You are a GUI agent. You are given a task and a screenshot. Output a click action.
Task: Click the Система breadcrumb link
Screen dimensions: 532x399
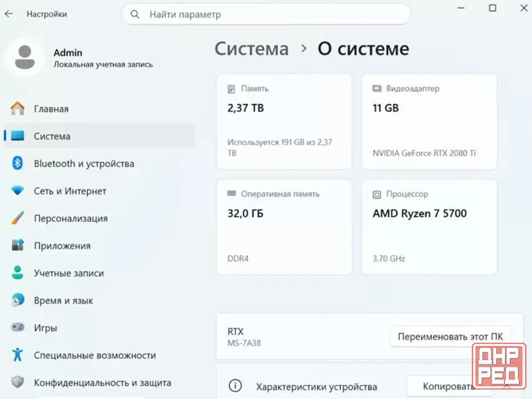tap(251, 49)
